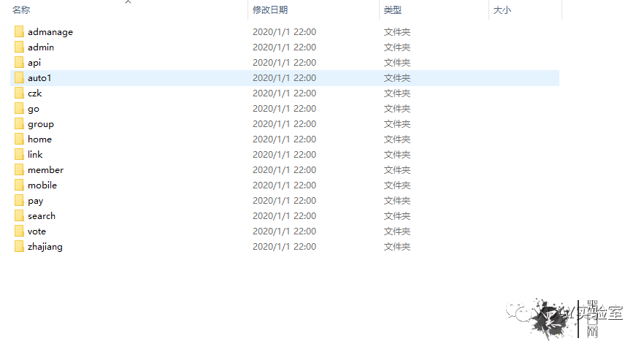Select the admanage folder icon

pyautogui.click(x=19, y=31)
